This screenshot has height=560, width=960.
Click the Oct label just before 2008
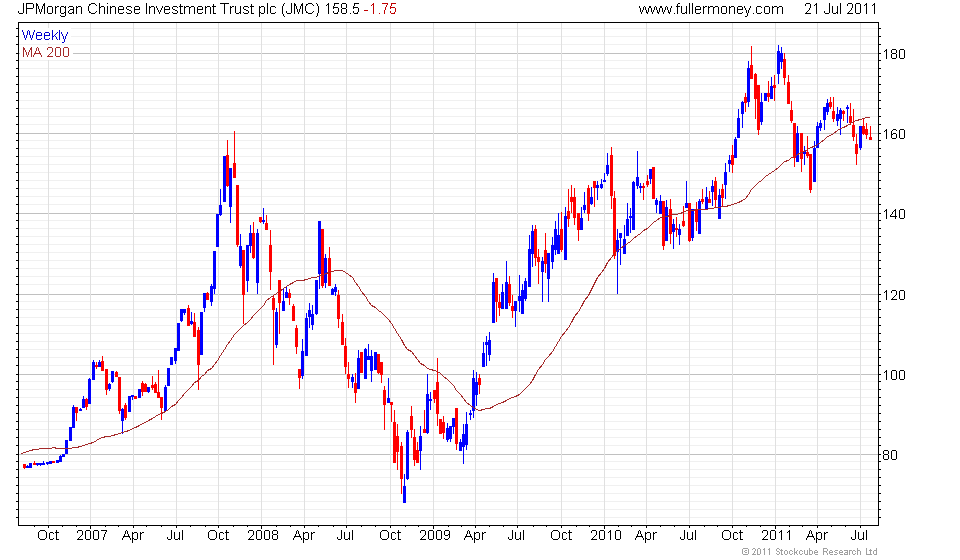[219, 535]
